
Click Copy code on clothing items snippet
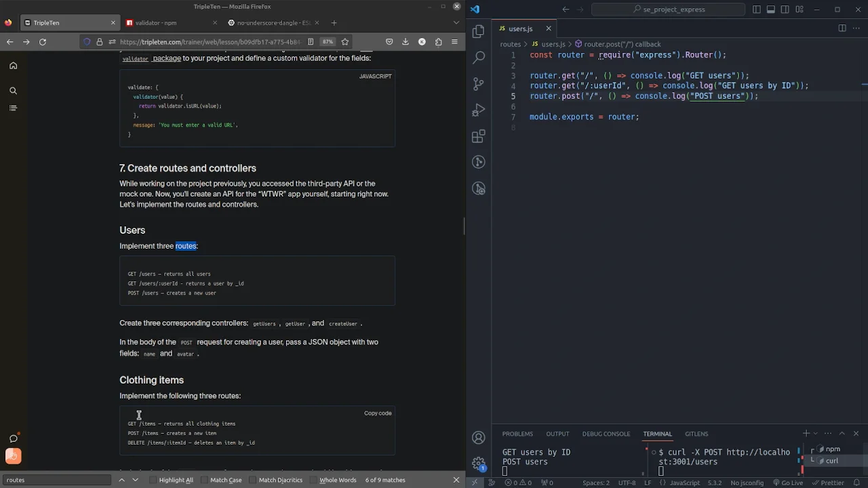[x=378, y=413]
